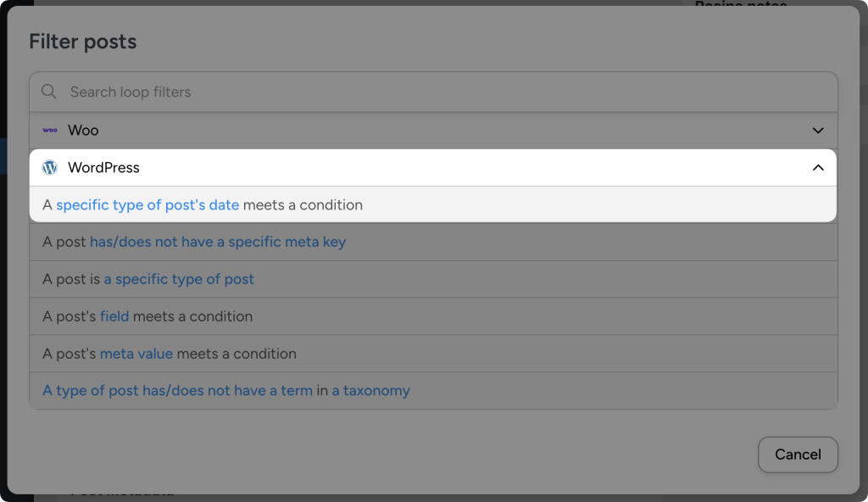Click the Cancel button

[x=798, y=455]
